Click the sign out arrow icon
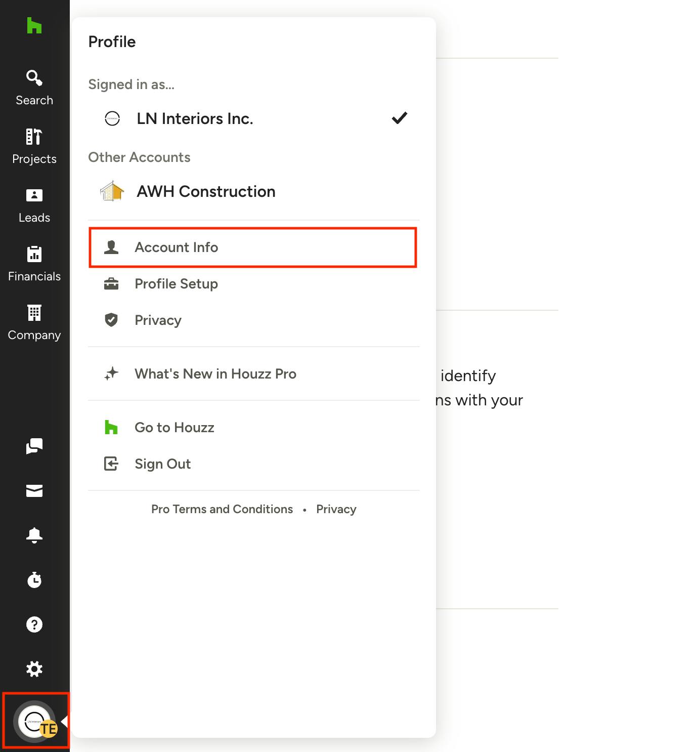 click(x=111, y=464)
